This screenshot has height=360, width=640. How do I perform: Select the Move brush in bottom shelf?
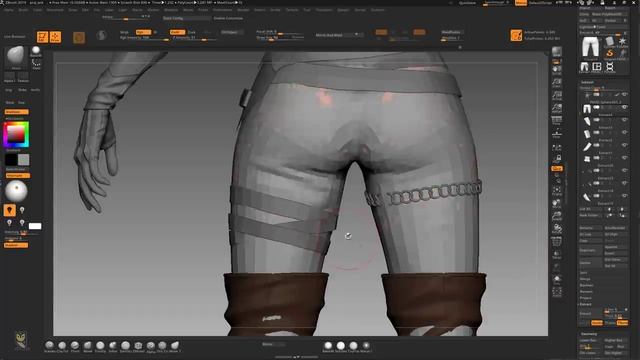click(87, 346)
